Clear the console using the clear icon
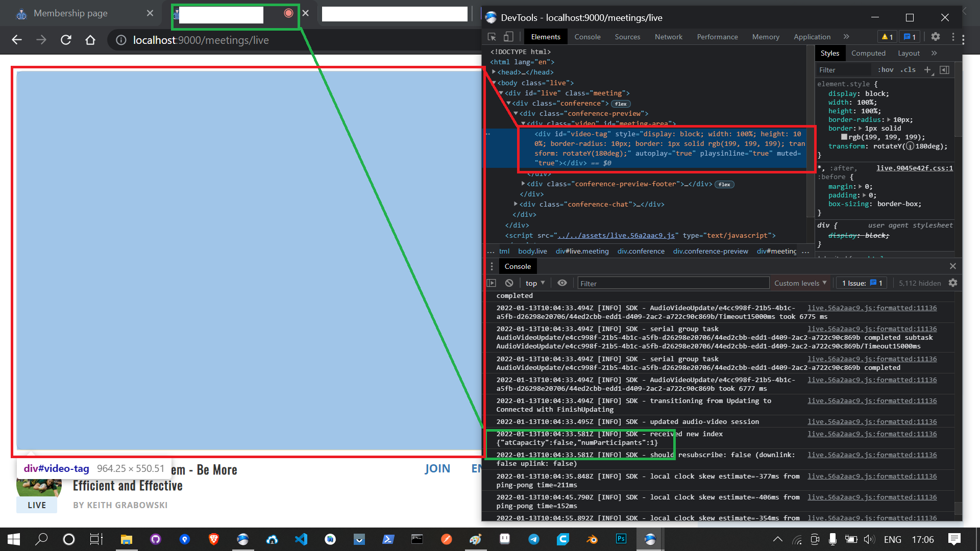 [x=509, y=283]
